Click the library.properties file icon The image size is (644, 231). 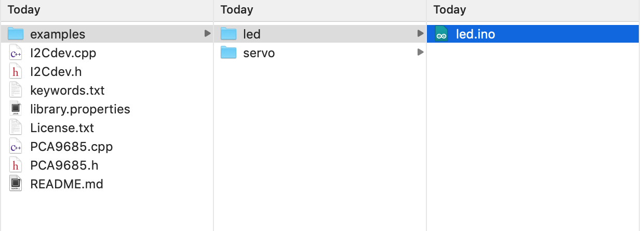point(16,109)
